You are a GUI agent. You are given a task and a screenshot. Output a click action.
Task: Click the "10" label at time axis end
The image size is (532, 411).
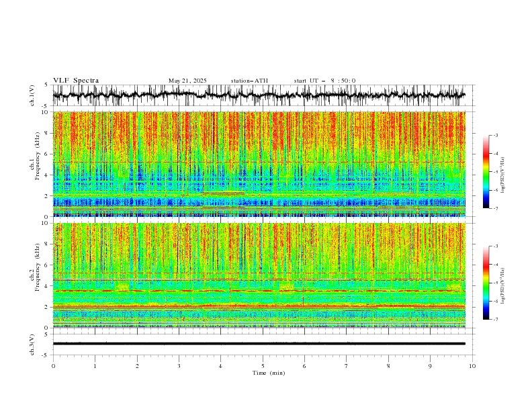[x=472, y=366]
